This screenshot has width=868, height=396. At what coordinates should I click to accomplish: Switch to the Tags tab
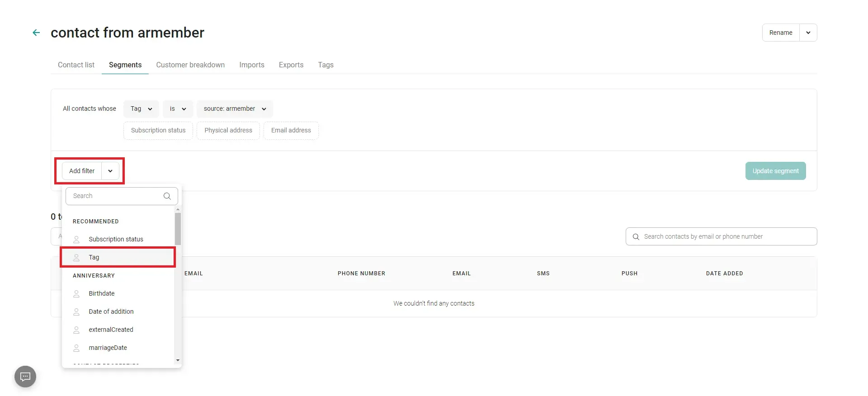pyautogui.click(x=325, y=65)
